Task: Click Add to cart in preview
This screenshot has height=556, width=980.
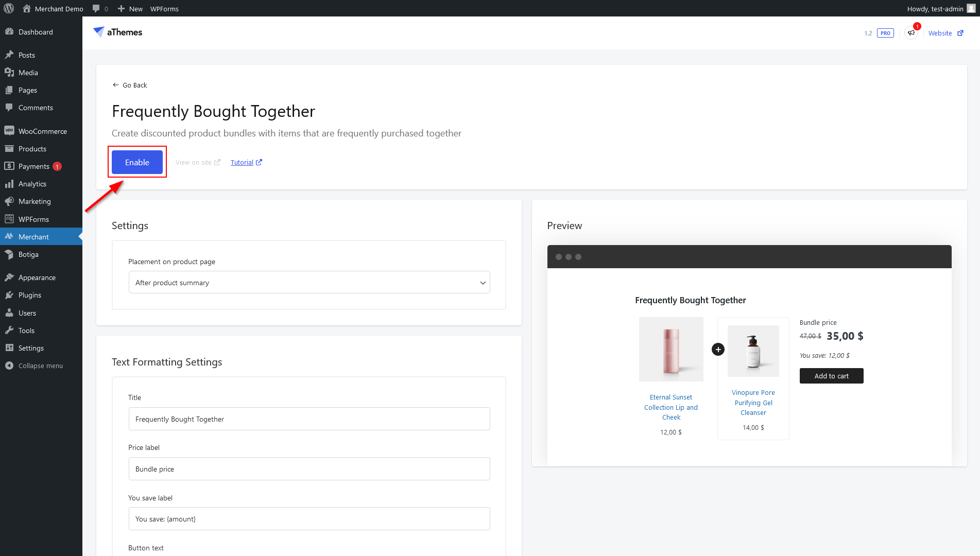Action: 831,376
